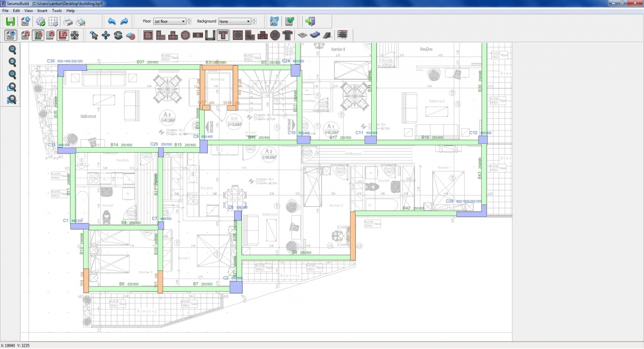This screenshot has width=644, height=349.
Task: Toggle DWG background visibility eye button
Action: (x=11, y=35)
